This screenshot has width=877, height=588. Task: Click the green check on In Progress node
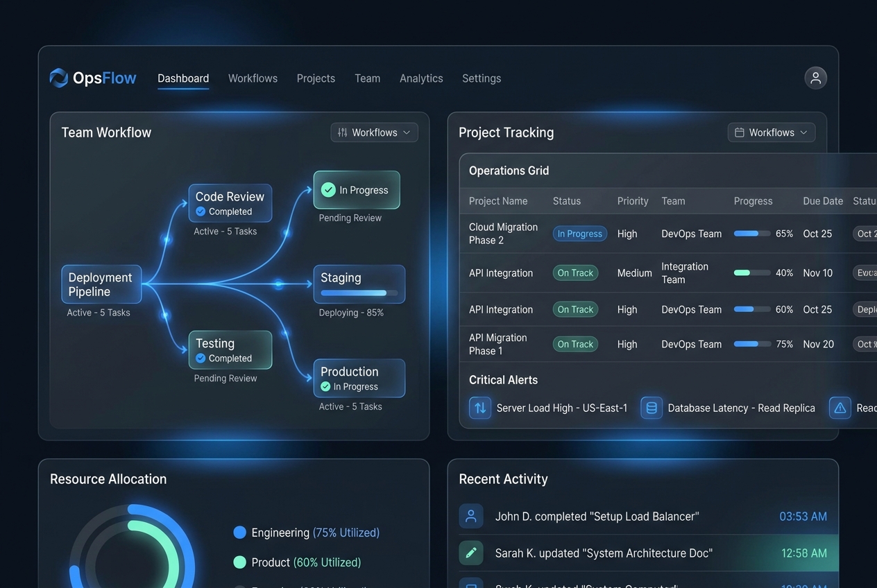point(328,189)
